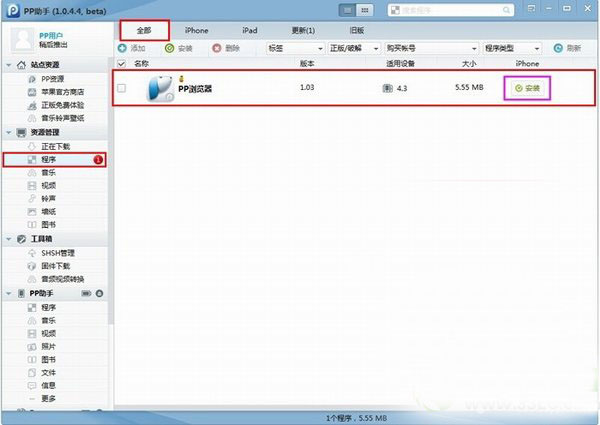Image resolution: width=600 pixels, height=425 pixels.
Task: Sort by the 版本 column header
Action: [x=307, y=64]
